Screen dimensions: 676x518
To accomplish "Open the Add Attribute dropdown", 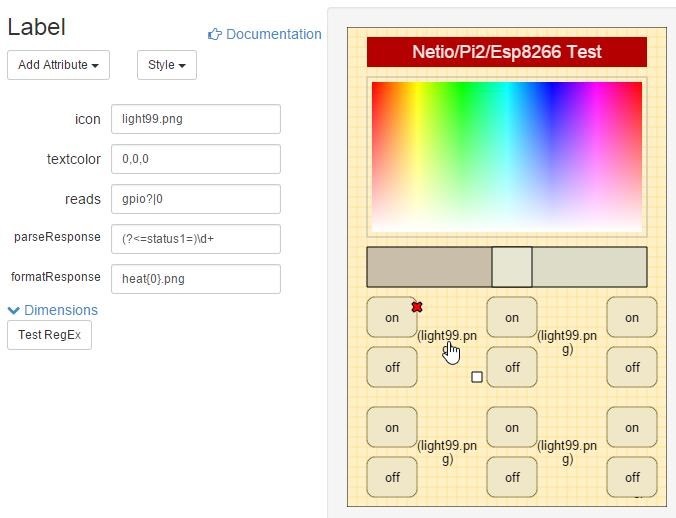I will 58,65.
